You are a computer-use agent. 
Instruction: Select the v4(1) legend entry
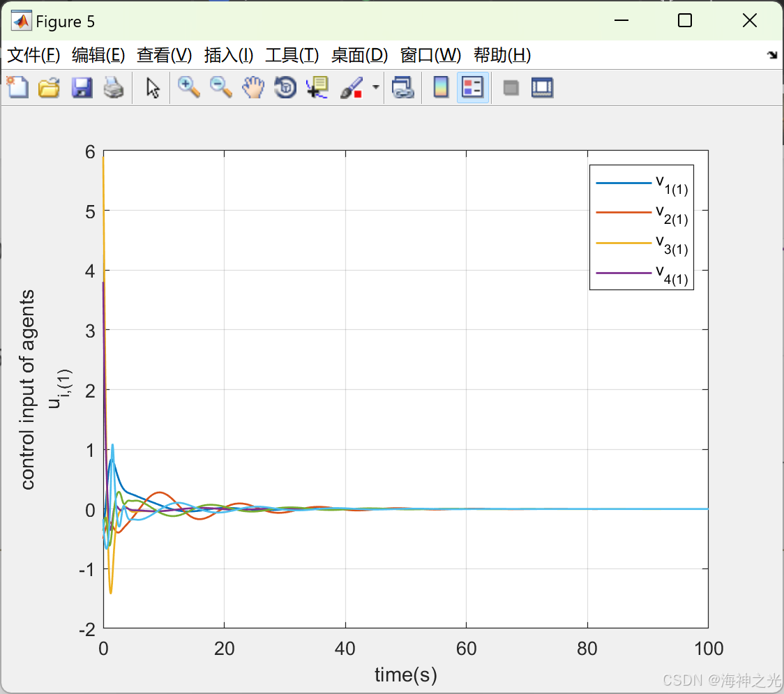tap(642, 273)
